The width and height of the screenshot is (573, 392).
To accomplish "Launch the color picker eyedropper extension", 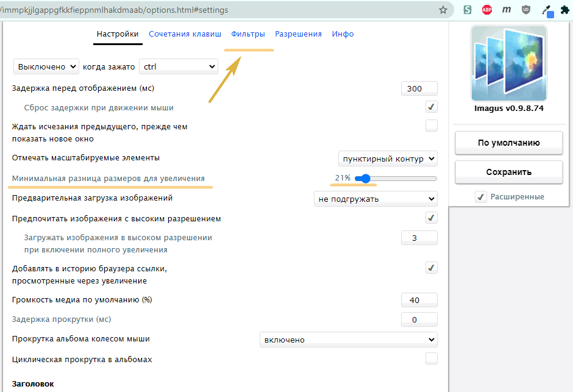I will click(547, 10).
